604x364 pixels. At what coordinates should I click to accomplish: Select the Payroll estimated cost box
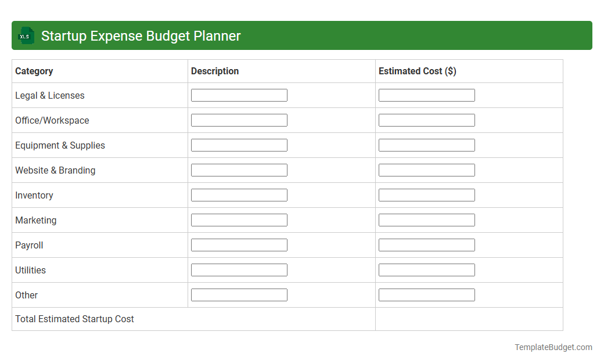point(426,244)
